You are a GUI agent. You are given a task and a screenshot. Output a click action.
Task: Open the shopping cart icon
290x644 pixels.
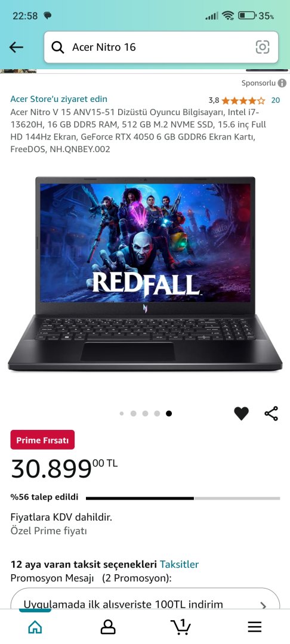181,627
